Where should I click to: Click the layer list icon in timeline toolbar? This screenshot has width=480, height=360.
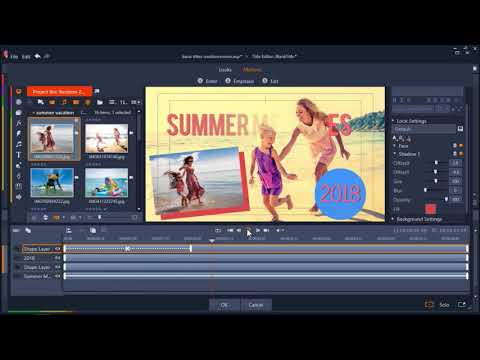(x=69, y=230)
